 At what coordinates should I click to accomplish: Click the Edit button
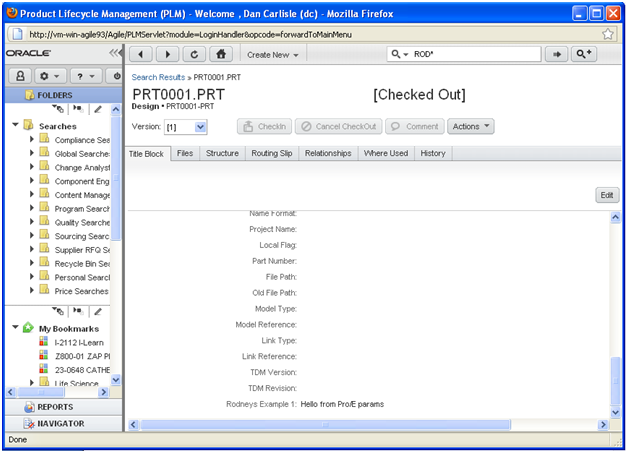(606, 195)
